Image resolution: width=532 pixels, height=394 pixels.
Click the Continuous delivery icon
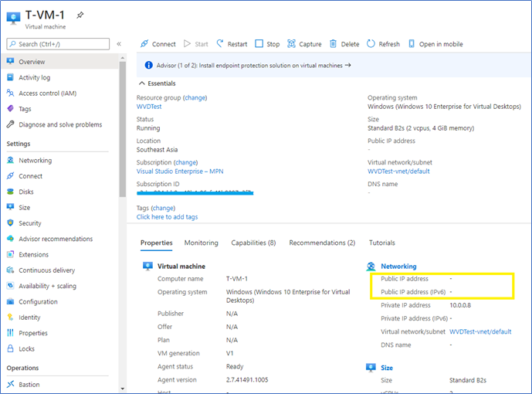click(11, 270)
